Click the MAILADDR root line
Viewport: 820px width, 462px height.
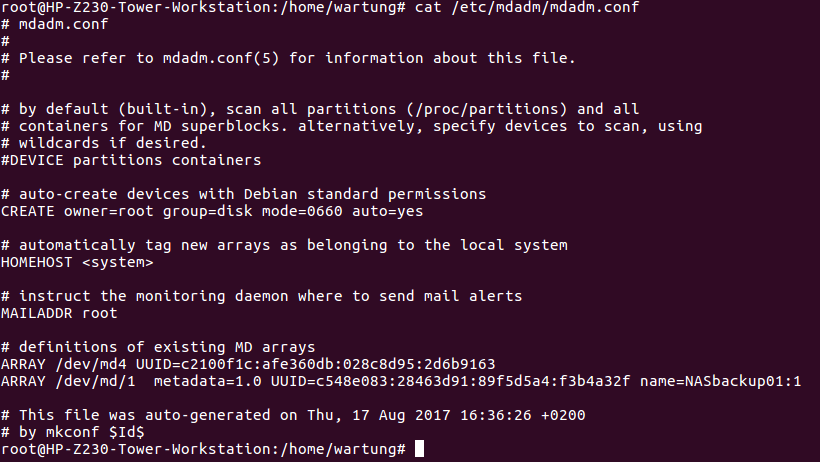click(59, 313)
